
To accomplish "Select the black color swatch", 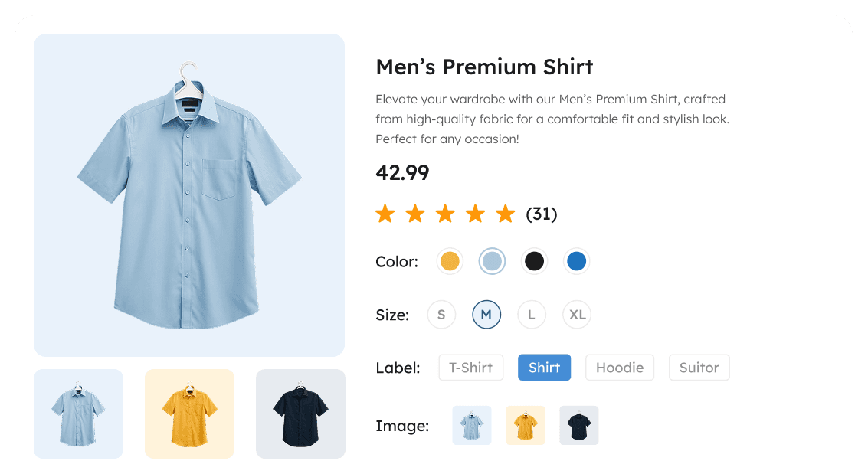I will pos(534,261).
